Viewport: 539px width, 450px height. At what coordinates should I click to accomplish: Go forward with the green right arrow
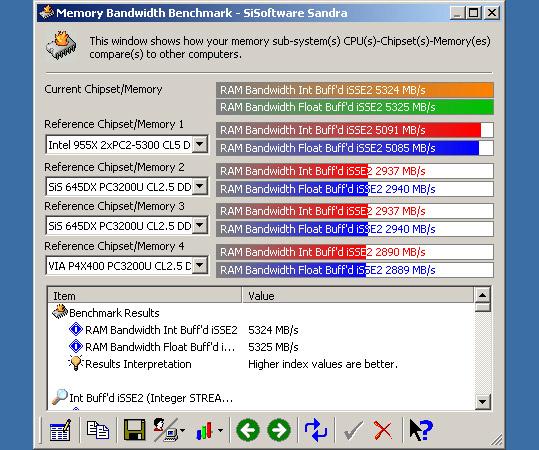point(279,430)
